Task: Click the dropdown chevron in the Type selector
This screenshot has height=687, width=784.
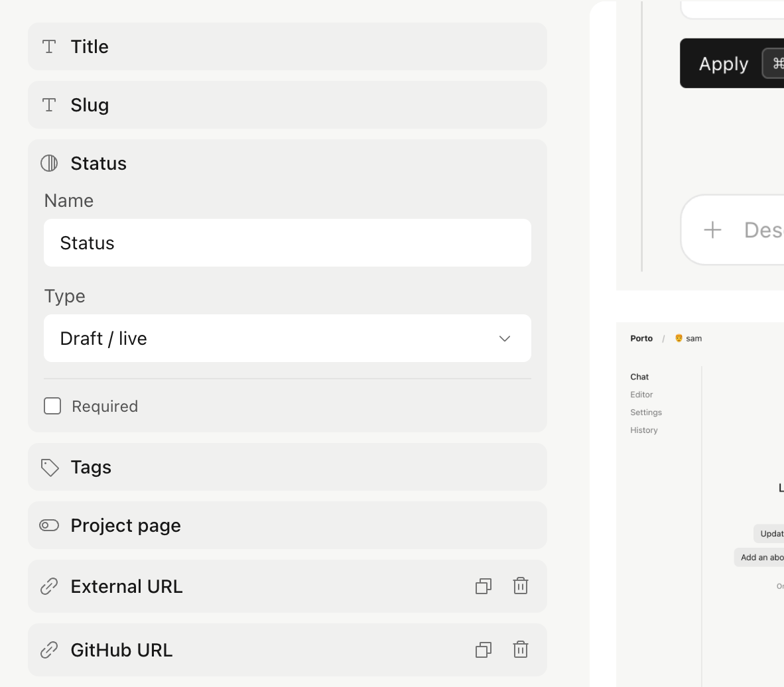Action: tap(505, 338)
